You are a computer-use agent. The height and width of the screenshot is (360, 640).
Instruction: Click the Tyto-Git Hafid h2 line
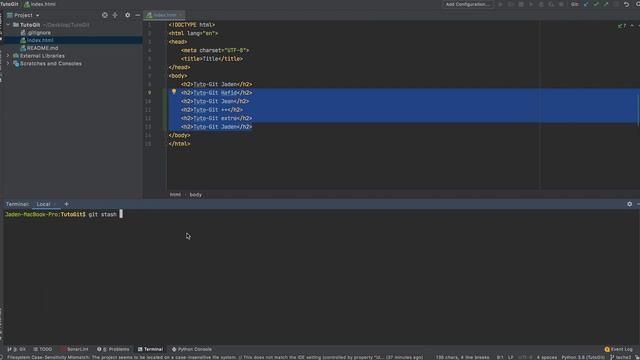click(x=216, y=93)
